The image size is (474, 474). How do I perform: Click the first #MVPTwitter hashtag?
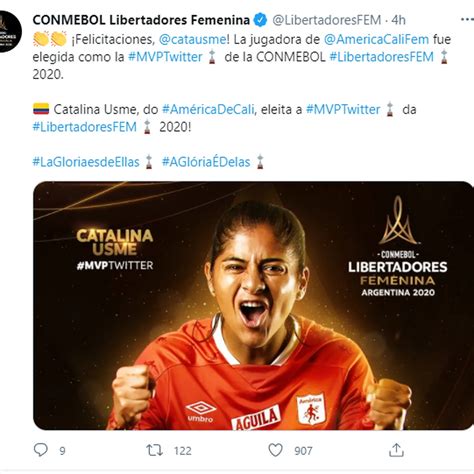click(165, 57)
